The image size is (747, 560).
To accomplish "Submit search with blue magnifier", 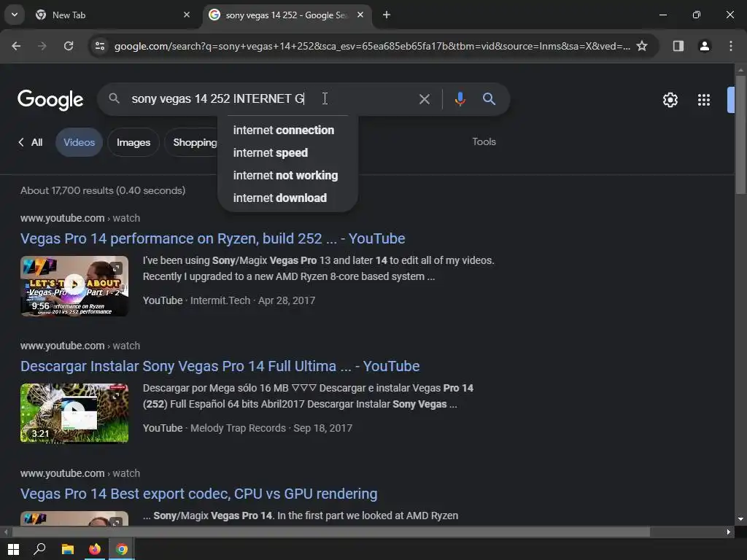I will [489, 99].
